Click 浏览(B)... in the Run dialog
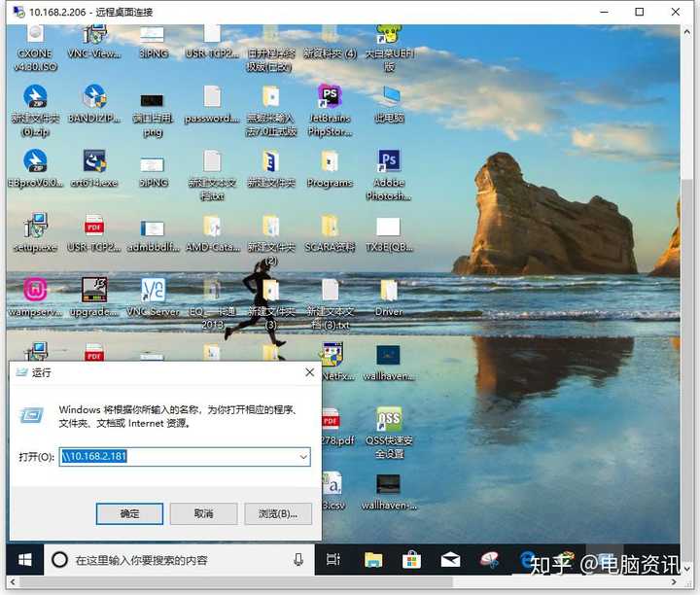 (x=278, y=513)
